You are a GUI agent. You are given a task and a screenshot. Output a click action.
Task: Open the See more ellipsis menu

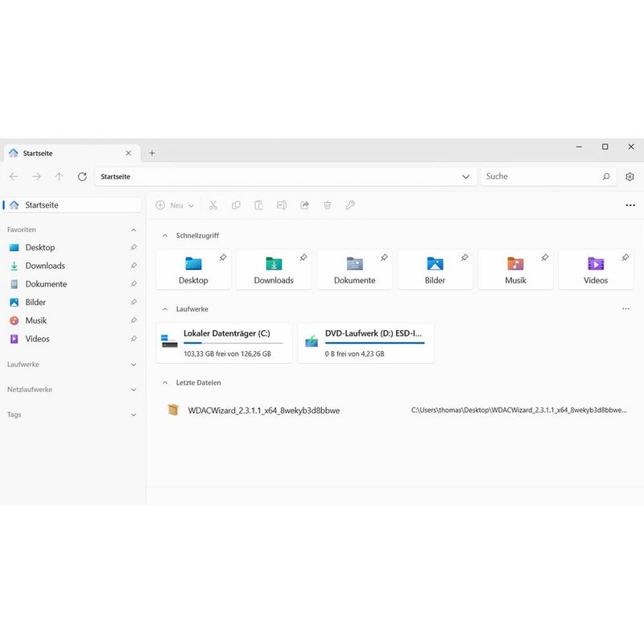[x=630, y=205]
